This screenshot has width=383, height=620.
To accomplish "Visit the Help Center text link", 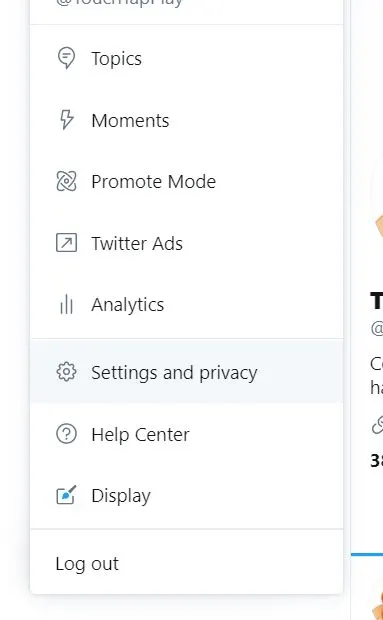I will [x=140, y=435].
